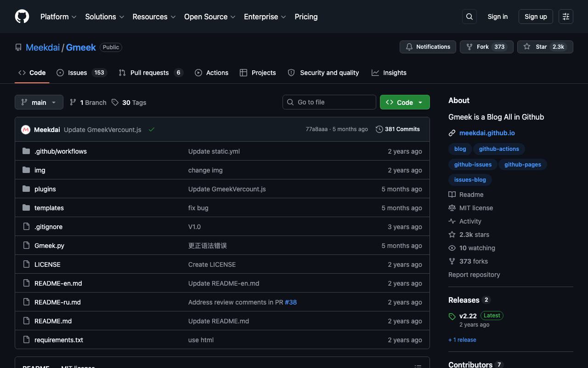
Task: Click the github-actions topic tag
Action: [x=499, y=149]
